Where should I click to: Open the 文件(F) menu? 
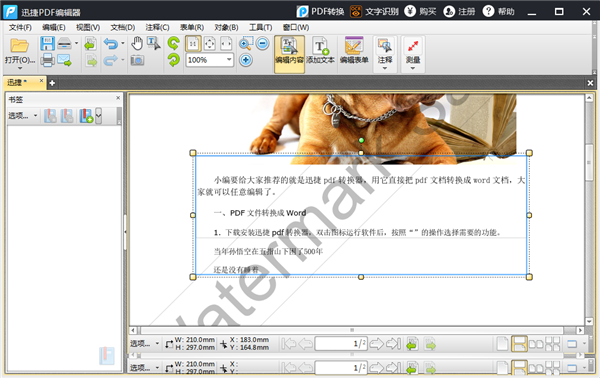(20, 28)
